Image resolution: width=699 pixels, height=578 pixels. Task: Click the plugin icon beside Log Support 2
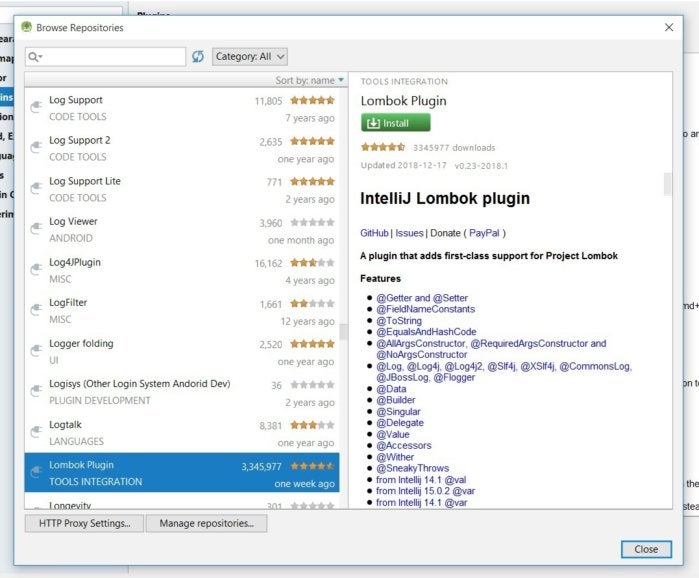[36, 148]
